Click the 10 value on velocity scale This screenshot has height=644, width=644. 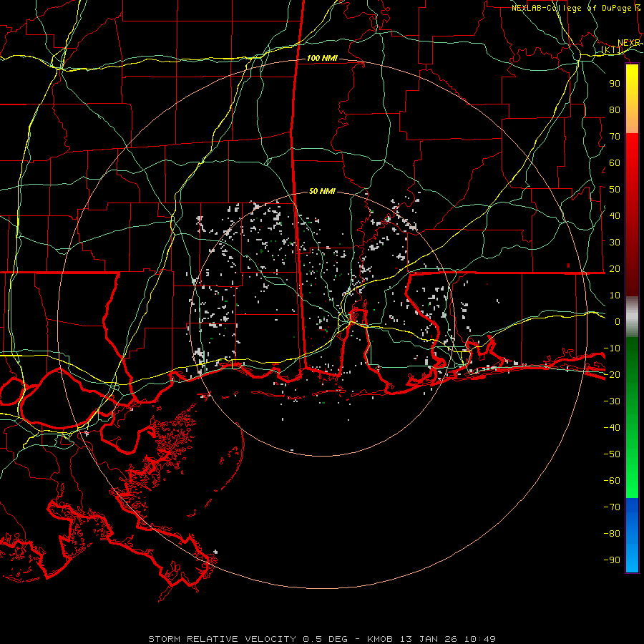615,296
